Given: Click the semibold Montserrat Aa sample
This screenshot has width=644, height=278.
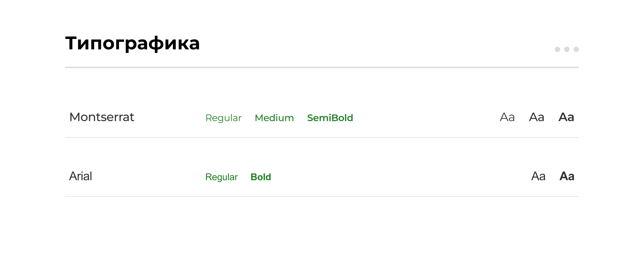Looking at the screenshot, I should pos(566,117).
